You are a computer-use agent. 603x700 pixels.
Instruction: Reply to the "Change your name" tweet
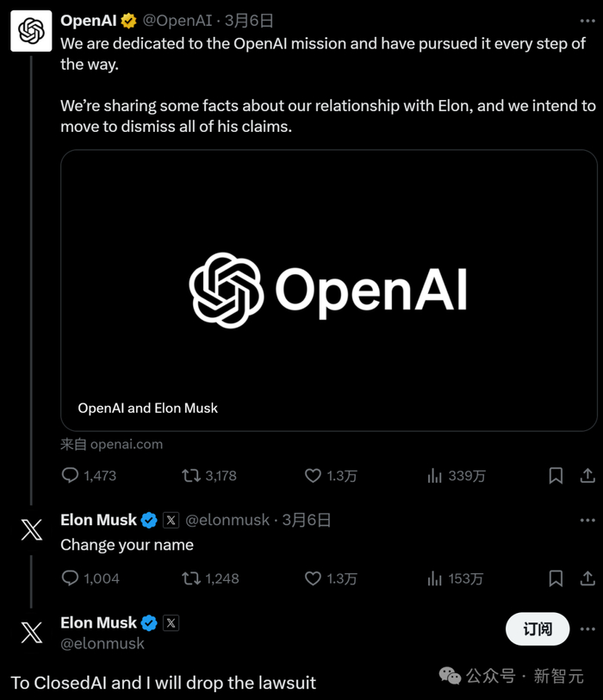click(71, 578)
